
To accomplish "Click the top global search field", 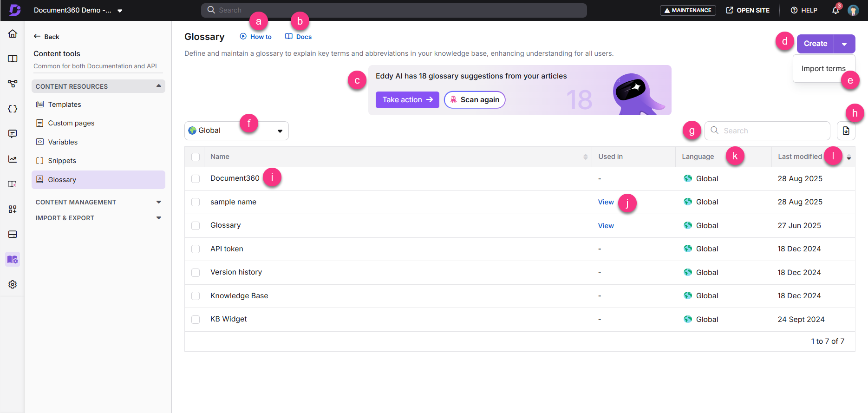I will 394,10.
